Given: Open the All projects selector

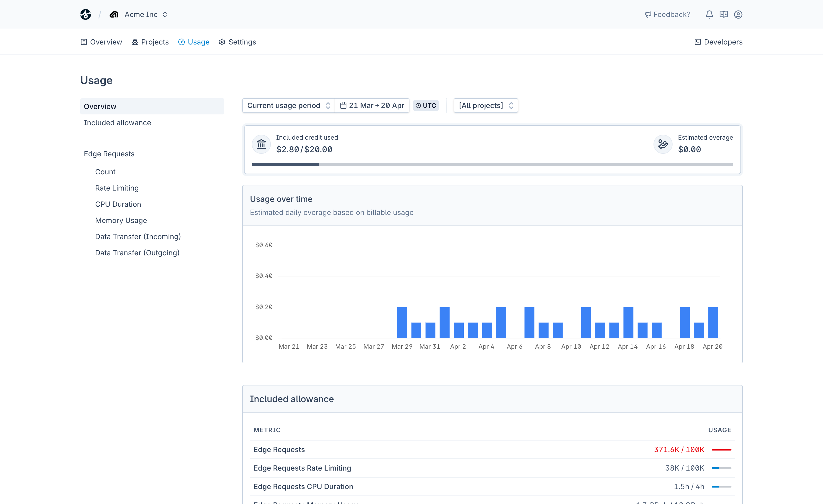Looking at the screenshot, I should [486, 105].
